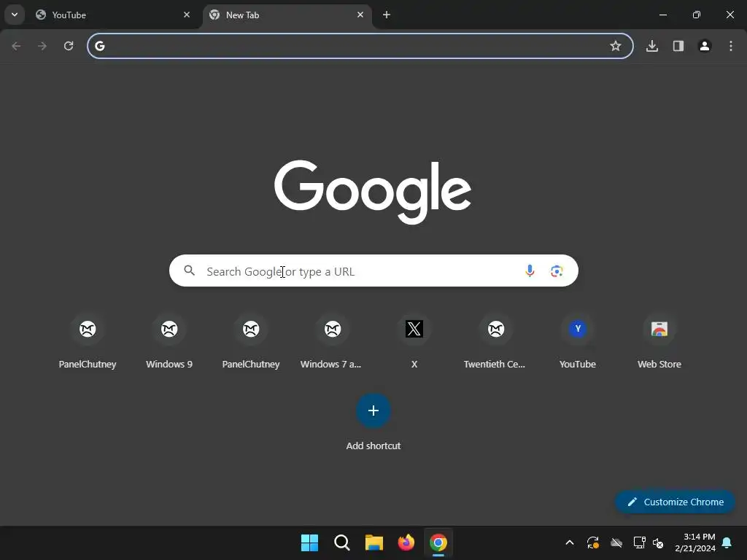747x560 pixels.
Task: Click the OneDrive cloud tray icon
Action: [x=616, y=542]
